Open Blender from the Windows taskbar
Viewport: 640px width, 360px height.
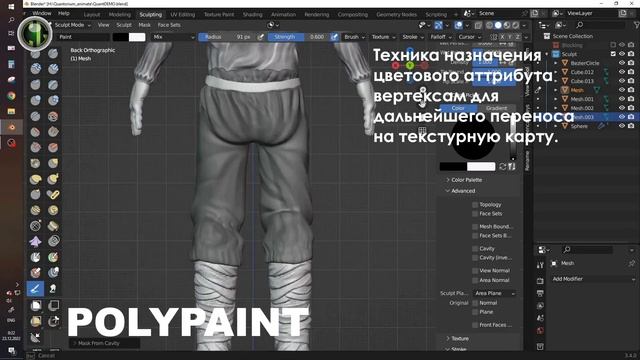pos(11,127)
